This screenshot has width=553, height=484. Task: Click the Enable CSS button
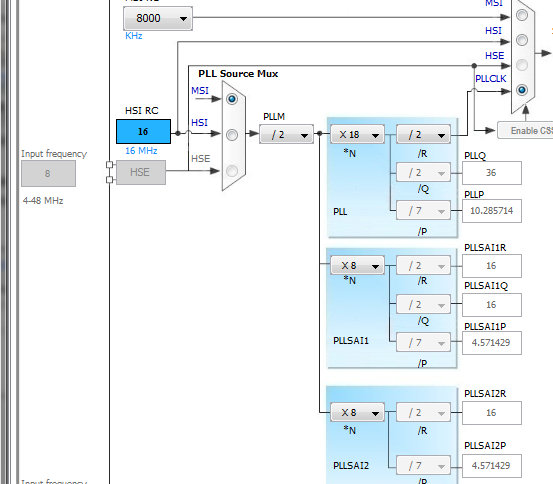point(525,131)
